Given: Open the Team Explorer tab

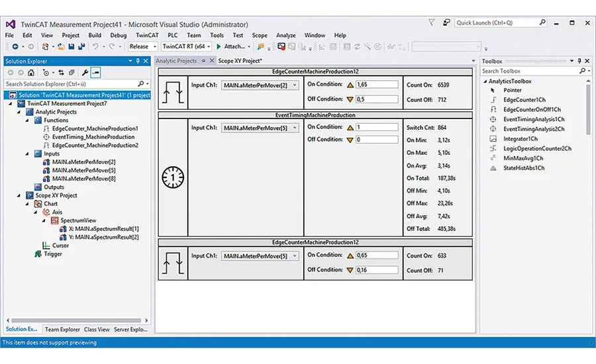Looking at the screenshot, I should (62, 330).
